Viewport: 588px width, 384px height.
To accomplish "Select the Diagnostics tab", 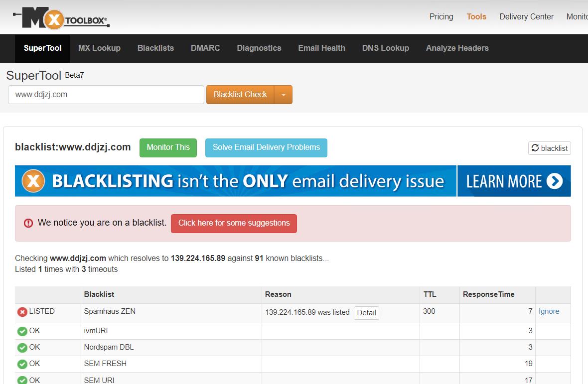I will (x=259, y=48).
